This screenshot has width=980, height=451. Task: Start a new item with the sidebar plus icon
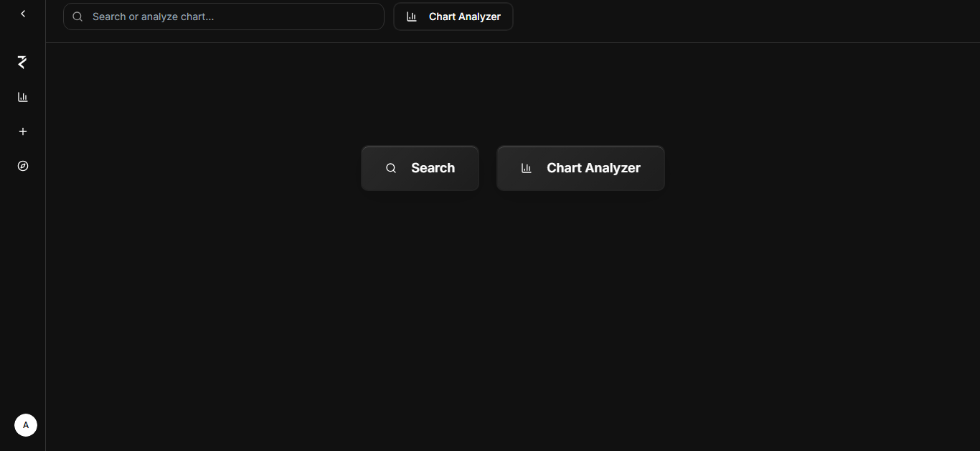click(x=22, y=131)
